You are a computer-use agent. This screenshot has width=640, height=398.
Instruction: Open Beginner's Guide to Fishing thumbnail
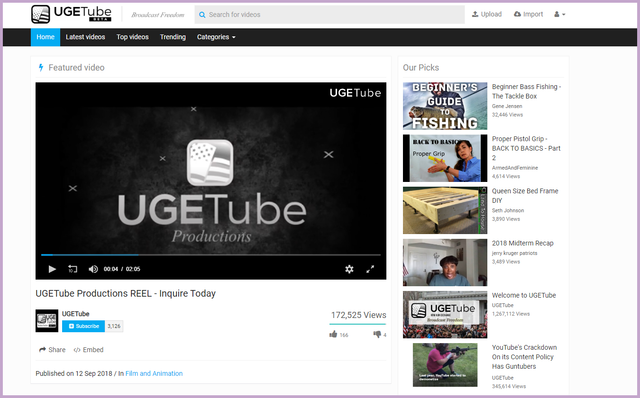pyautogui.click(x=445, y=106)
